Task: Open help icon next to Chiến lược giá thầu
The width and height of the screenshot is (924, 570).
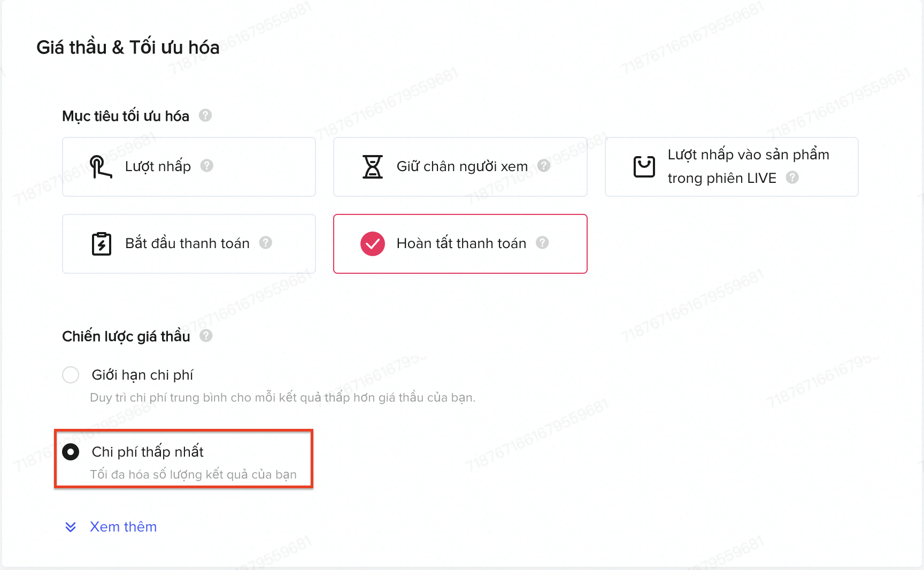Action: coord(206,336)
